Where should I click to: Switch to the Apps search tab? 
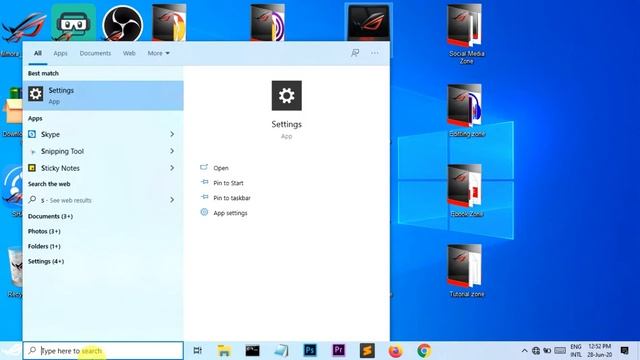tap(60, 53)
